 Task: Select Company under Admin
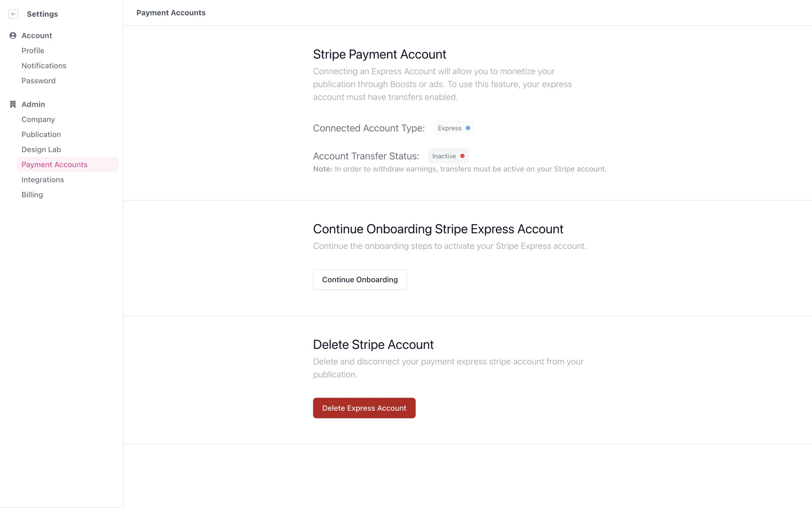tap(38, 119)
